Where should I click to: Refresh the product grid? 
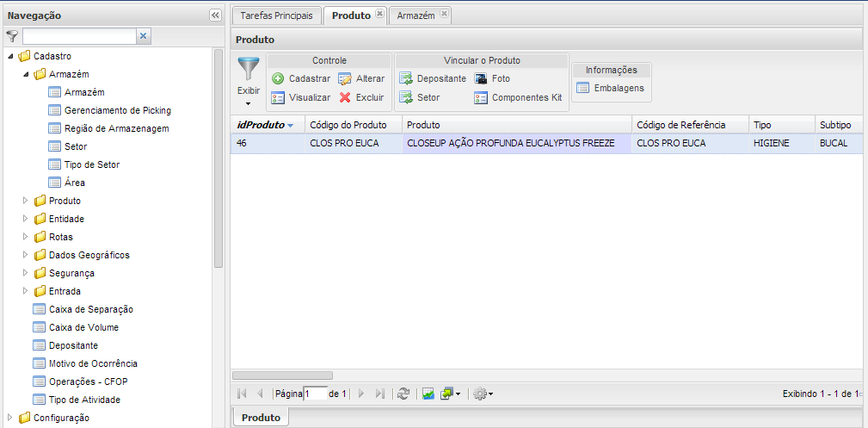(403, 394)
